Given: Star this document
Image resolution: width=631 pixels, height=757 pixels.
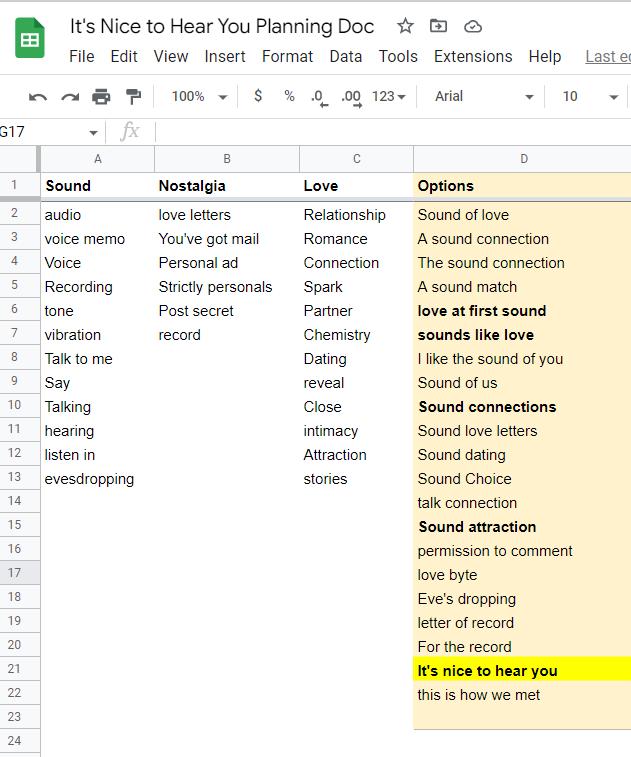Looking at the screenshot, I should pyautogui.click(x=405, y=26).
